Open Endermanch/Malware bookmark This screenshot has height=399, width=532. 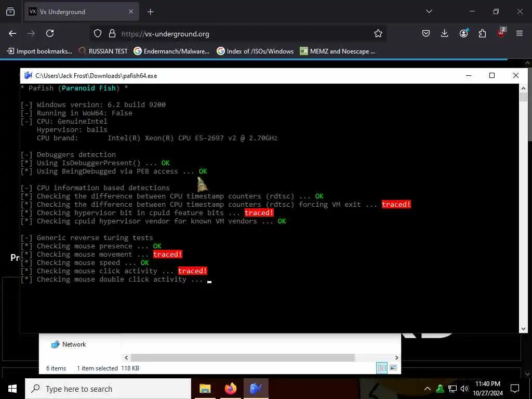[171, 51]
